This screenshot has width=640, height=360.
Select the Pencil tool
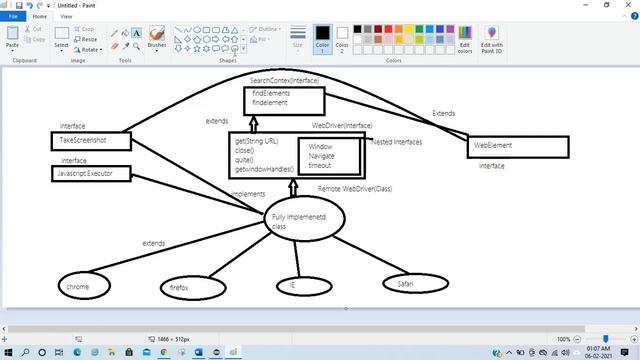point(115,33)
